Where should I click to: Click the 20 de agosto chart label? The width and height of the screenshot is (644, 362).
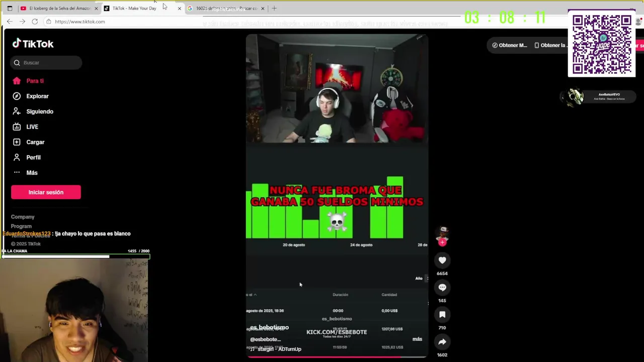(294, 245)
